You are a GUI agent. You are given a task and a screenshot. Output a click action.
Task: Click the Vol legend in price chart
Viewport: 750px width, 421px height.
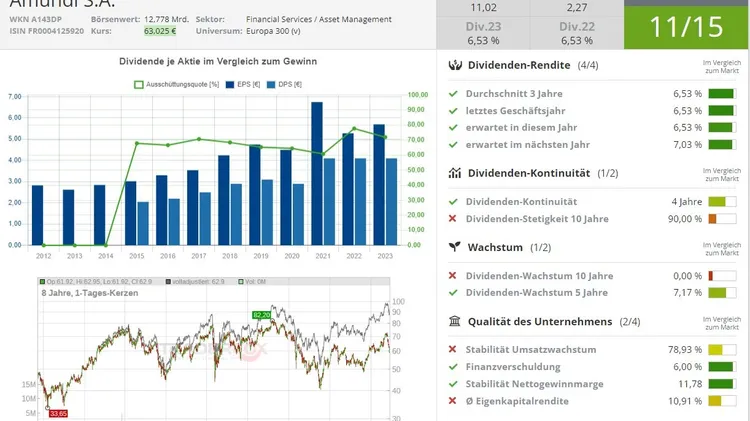click(x=252, y=282)
